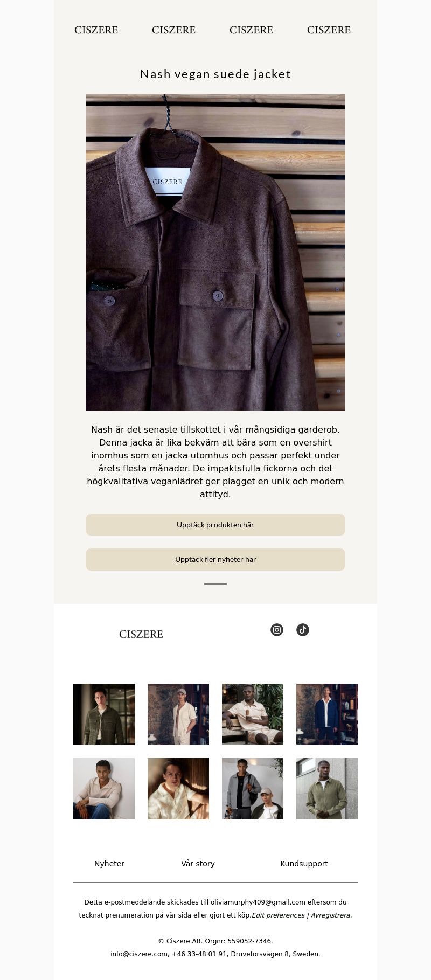Viewport: 431px width, 980px height.
Task: Open the Vår story footer link
Action: (198, 864)
